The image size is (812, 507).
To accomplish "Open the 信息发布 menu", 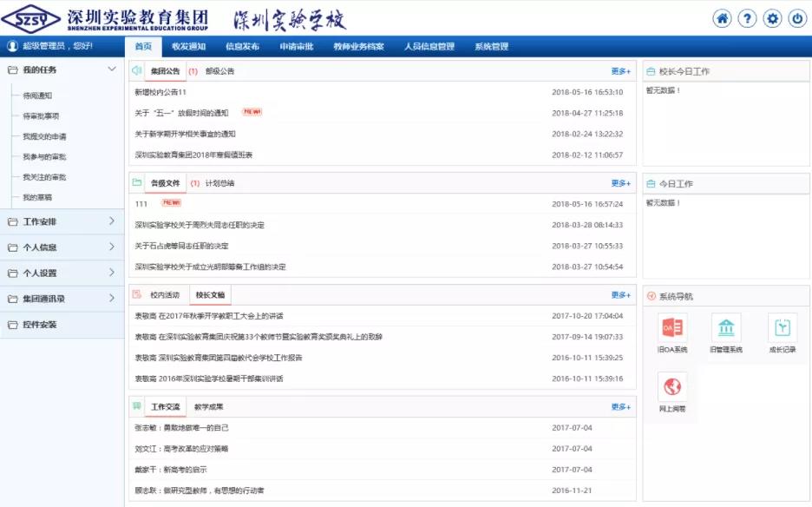I will point(242,47).
